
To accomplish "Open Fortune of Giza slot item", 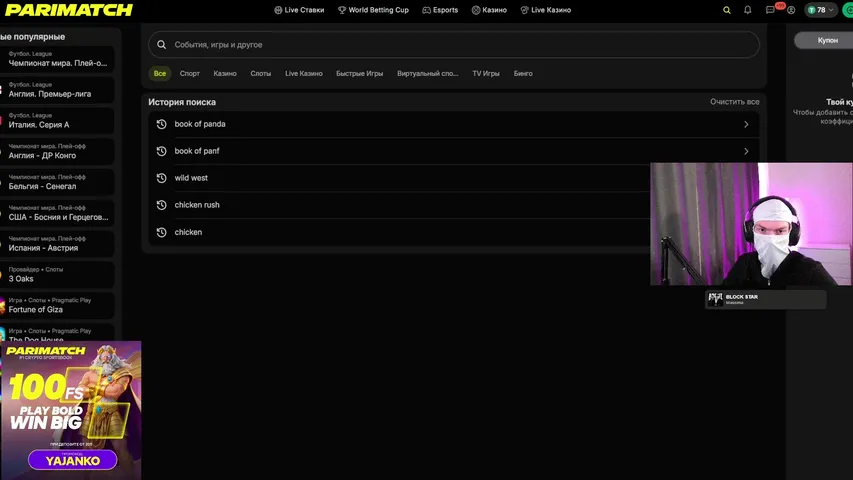I will click(x=57, y=305).
